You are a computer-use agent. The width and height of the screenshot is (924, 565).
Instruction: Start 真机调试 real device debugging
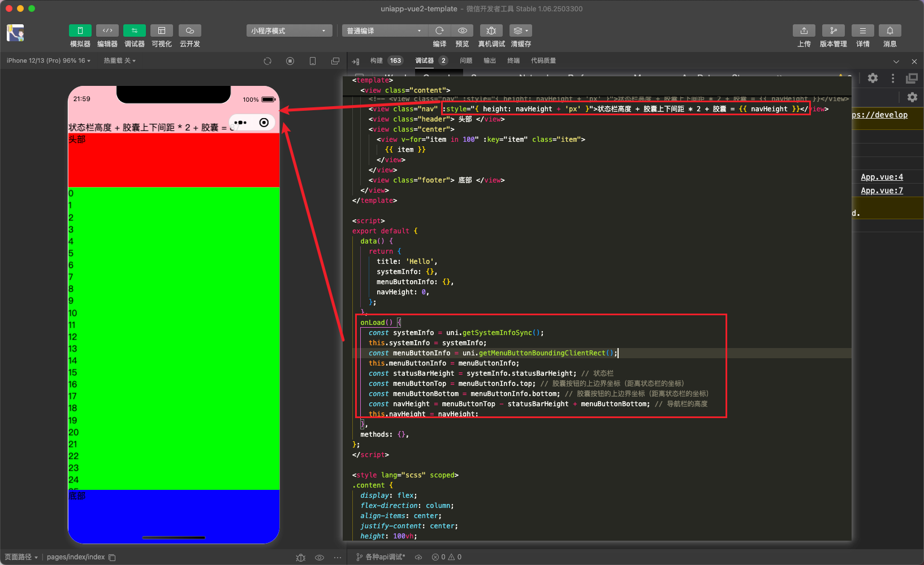click(x=491, y=31)
